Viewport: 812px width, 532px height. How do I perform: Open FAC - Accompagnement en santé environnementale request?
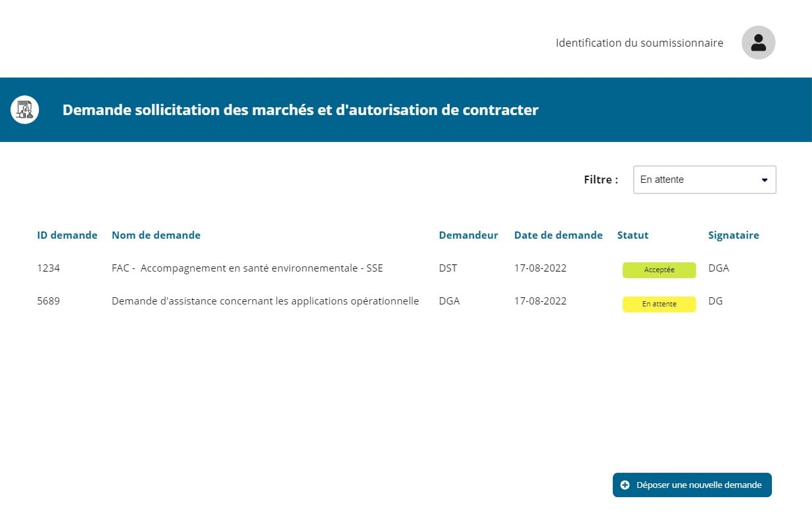coord(247,268)
